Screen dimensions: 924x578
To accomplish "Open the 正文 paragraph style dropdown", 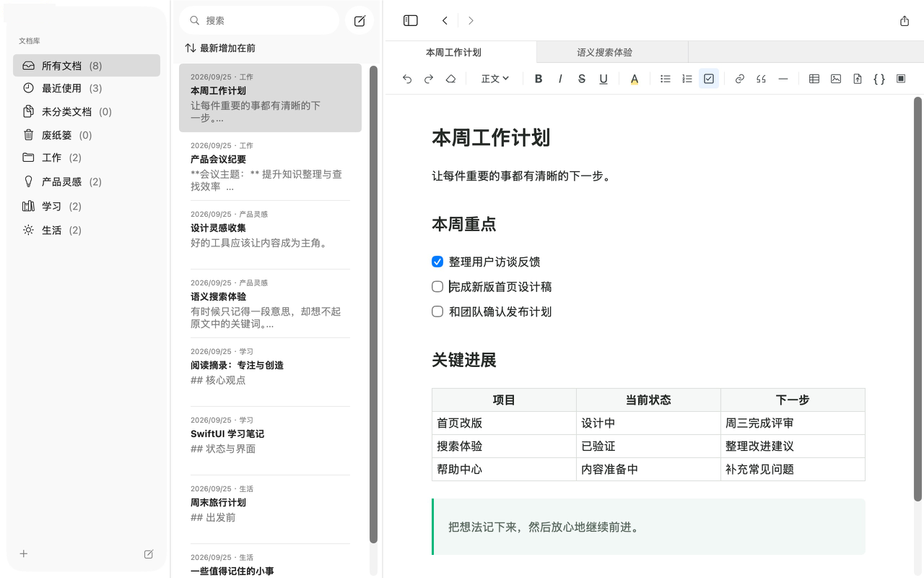I will point(495,79).
